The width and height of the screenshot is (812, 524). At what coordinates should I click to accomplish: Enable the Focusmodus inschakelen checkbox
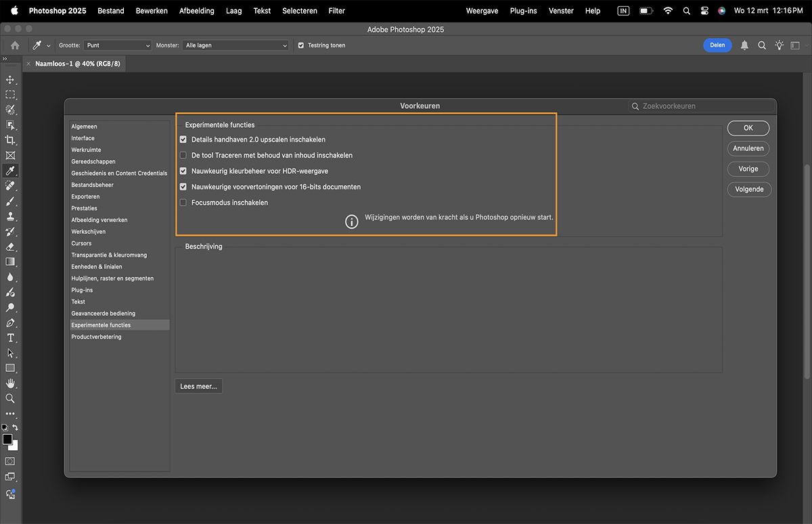point(183,202)
